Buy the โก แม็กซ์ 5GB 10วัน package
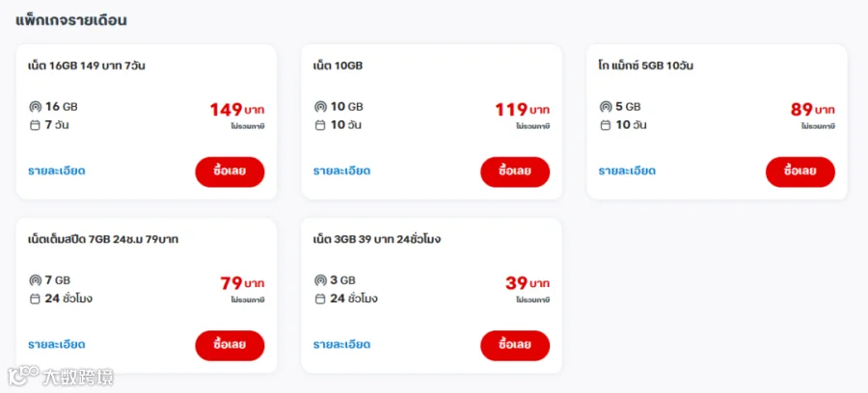 coord(800,171)
